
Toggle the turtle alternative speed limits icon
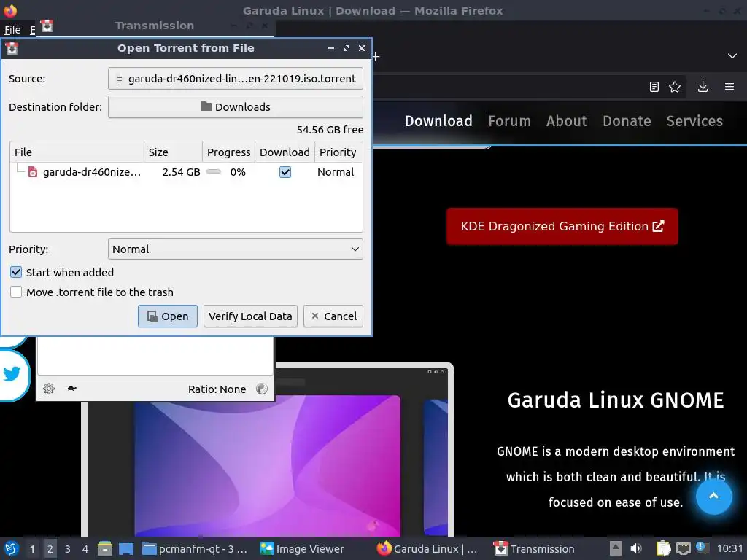tap(71, 389)
